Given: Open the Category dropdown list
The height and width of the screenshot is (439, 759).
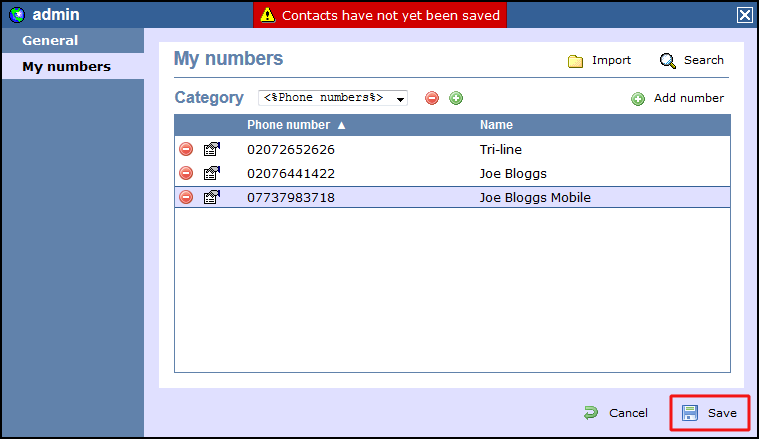Looking at the screenshot, I should (x=333, y=98).
